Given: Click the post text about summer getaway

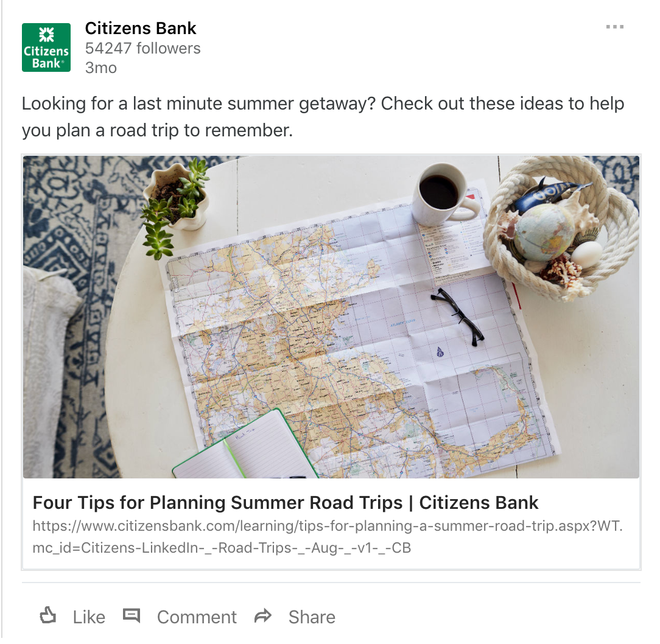Looking at the screenshot, I should (323, 117).
